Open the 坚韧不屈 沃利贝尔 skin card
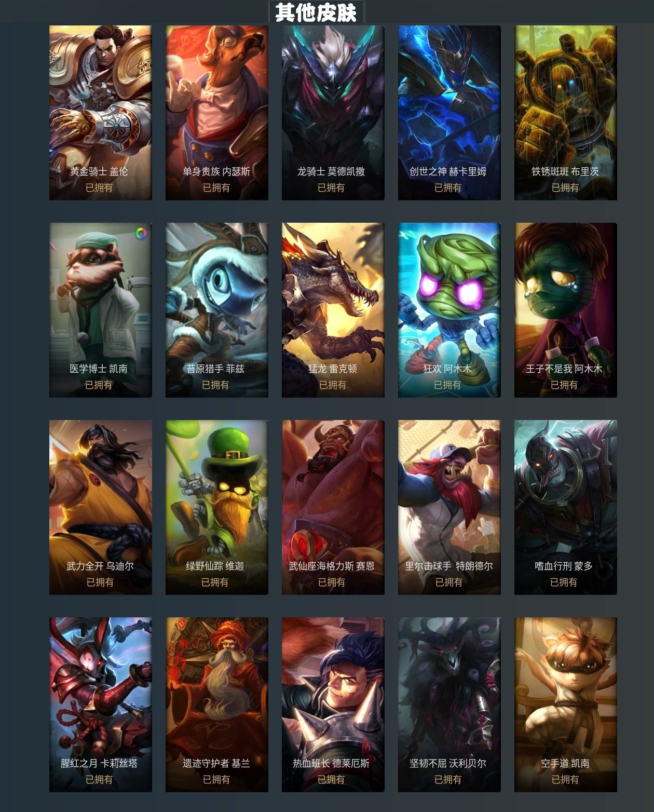Image resolution: width=654 pixels, height=812 pixels. [x=449, y=705]
